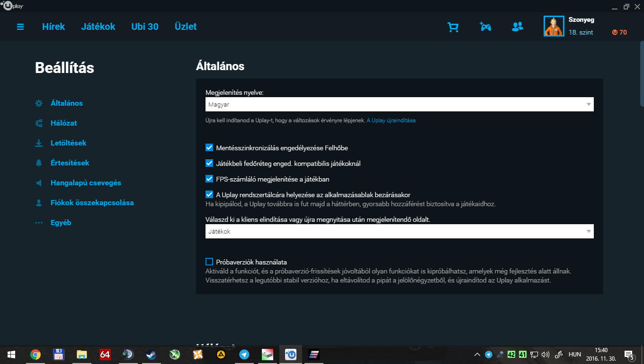Switch to the Játékok top tab
This screenshot has height=364, width=644.
pos(98,27)
